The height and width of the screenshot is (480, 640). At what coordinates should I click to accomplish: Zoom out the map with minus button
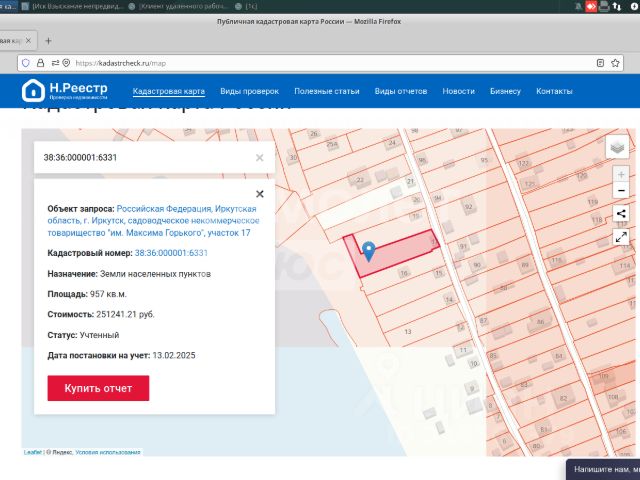[x=621, y=191]
